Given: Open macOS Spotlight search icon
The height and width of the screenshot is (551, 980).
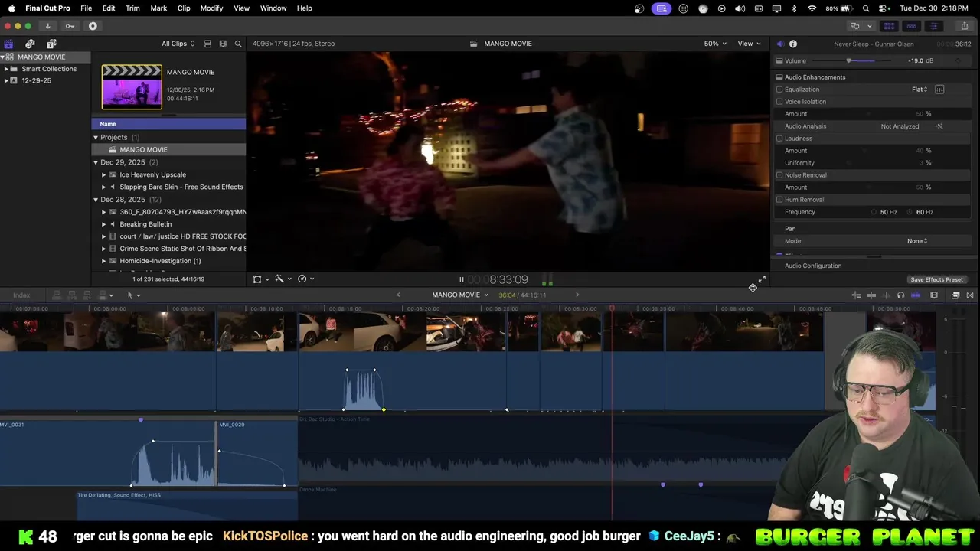Looking at the screenshot, I should 866,8.
